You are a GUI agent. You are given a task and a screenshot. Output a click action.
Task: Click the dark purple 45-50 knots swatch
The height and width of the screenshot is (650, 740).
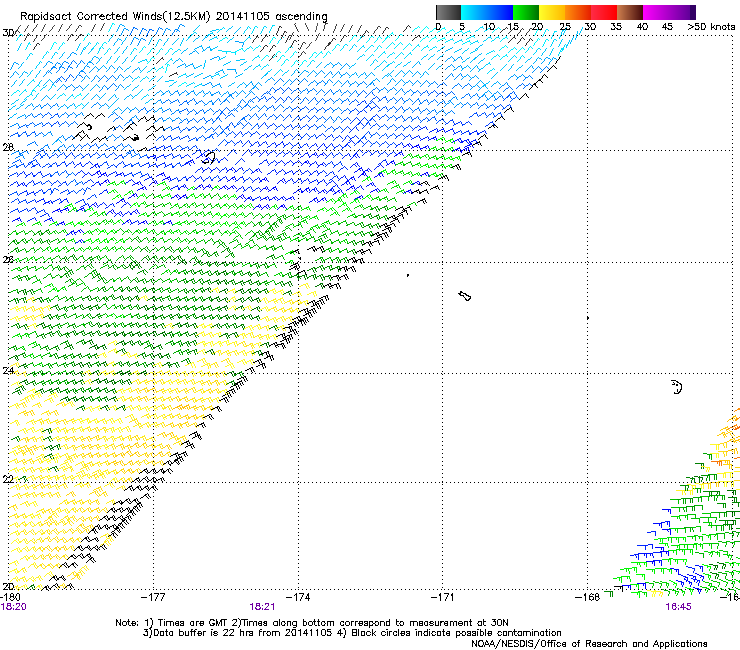coord(682,12)
